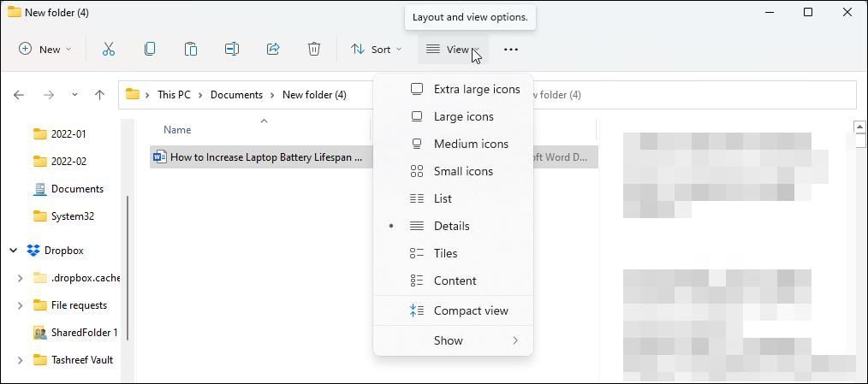Go up one folder level arrow
This screenshot has height=384, width=868.
[99, 95]
